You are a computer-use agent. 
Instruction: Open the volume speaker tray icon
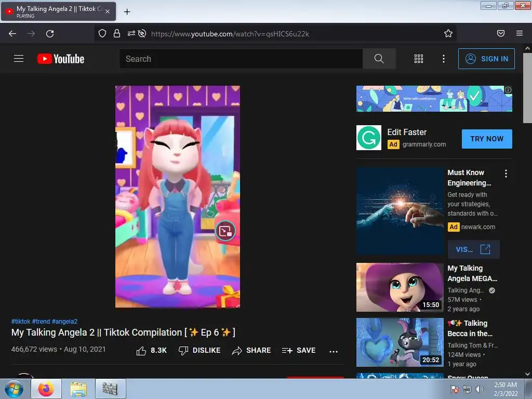(x=480, y=389)
